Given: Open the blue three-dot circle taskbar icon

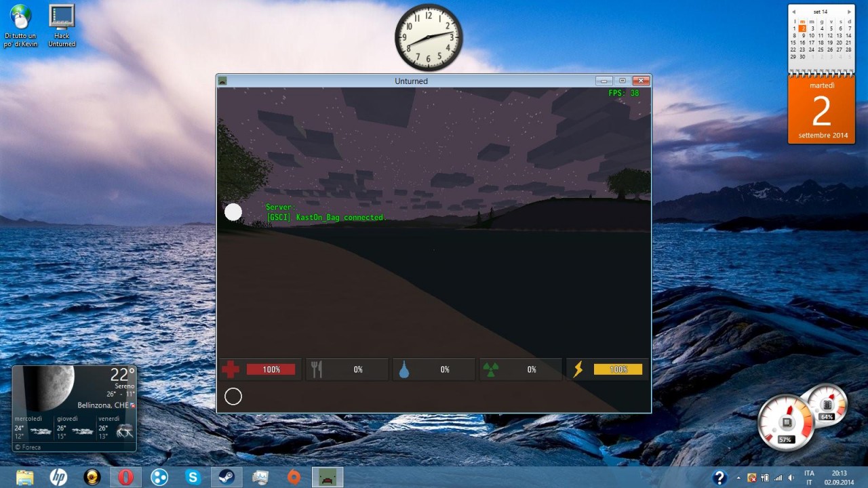Looking at the screenshot, I should (x=159, y=477).
